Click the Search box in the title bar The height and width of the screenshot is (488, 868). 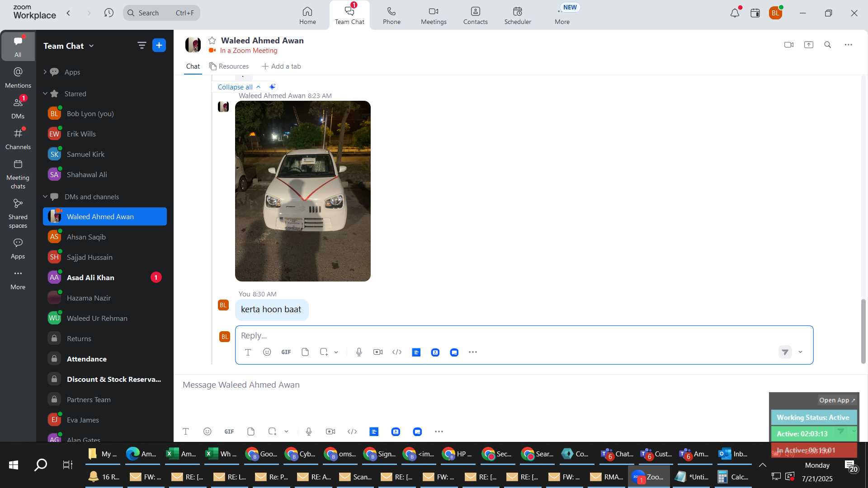pyautogui.click(x=161, y=13)
